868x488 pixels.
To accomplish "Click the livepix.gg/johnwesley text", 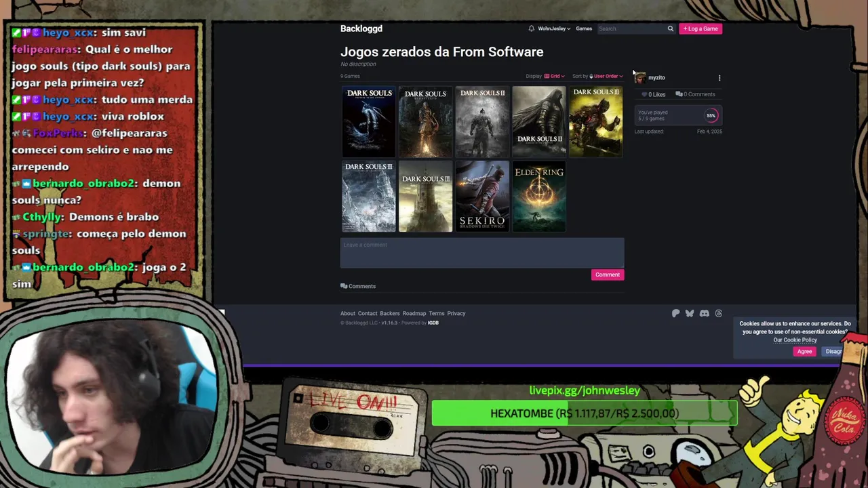I will click(x=585, y=390).
